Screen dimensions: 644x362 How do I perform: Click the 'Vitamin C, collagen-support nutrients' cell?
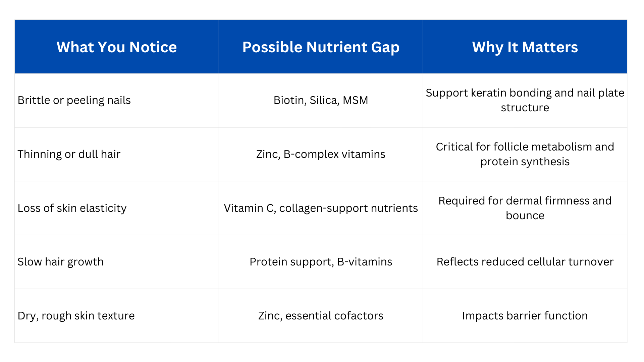click(321, 208)
